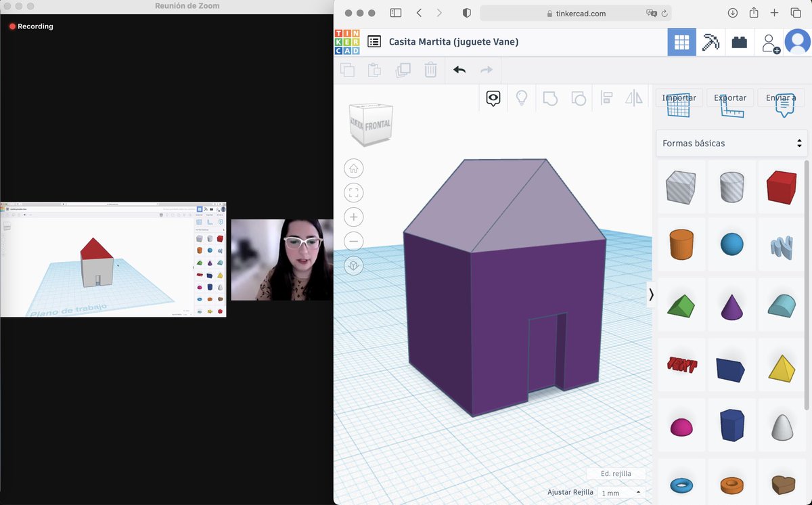This screenshot has width=812, height=505.
Task: Toggle the light bulb show-hidden-shapes control
Action: (x=521, y=97)
